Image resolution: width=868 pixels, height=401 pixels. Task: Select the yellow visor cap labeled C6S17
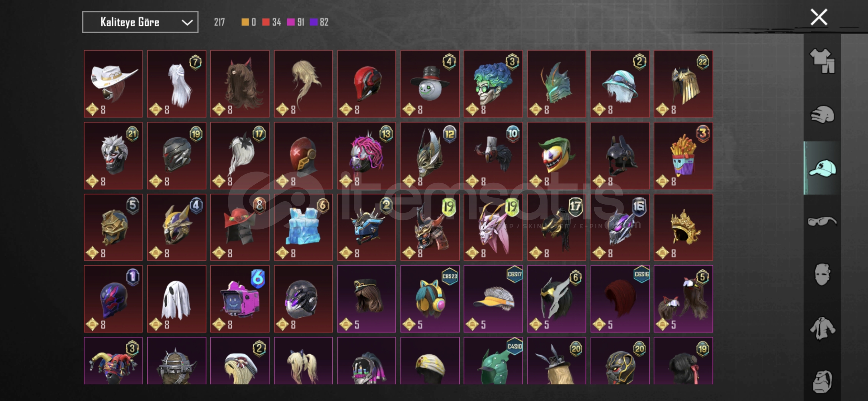click(x=493, y=299)
